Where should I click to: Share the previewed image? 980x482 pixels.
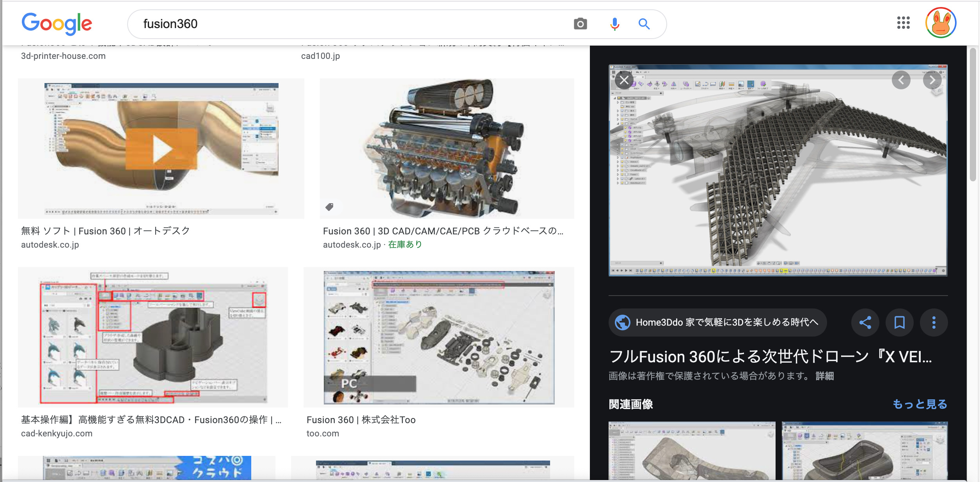click(x=865, y=323)
